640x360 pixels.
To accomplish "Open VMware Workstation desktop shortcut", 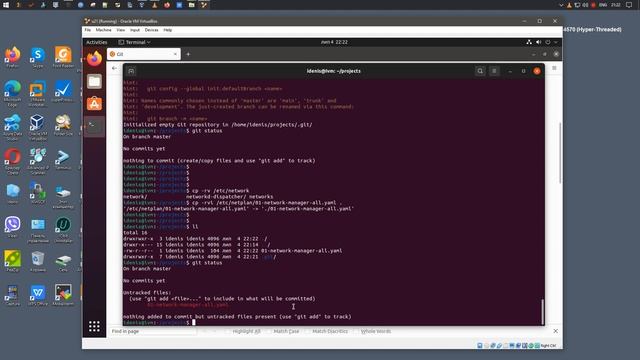I will click(x=38, y=93).
